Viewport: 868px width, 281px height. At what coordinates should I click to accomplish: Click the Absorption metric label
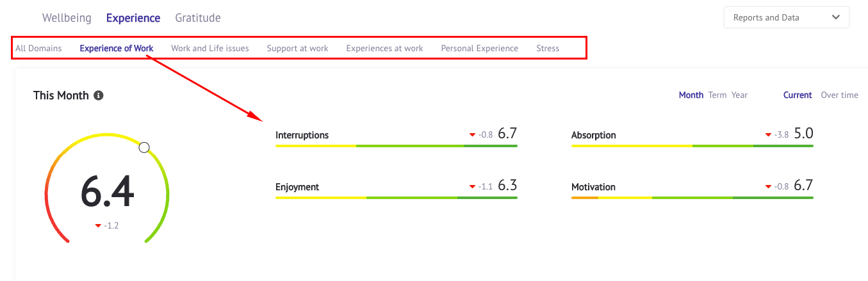coord(594,135)
